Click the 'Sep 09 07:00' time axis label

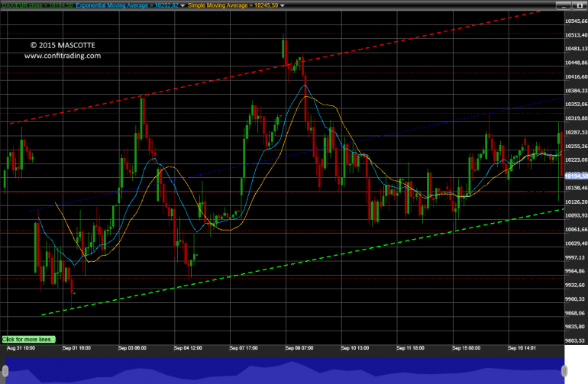(299, 348)
